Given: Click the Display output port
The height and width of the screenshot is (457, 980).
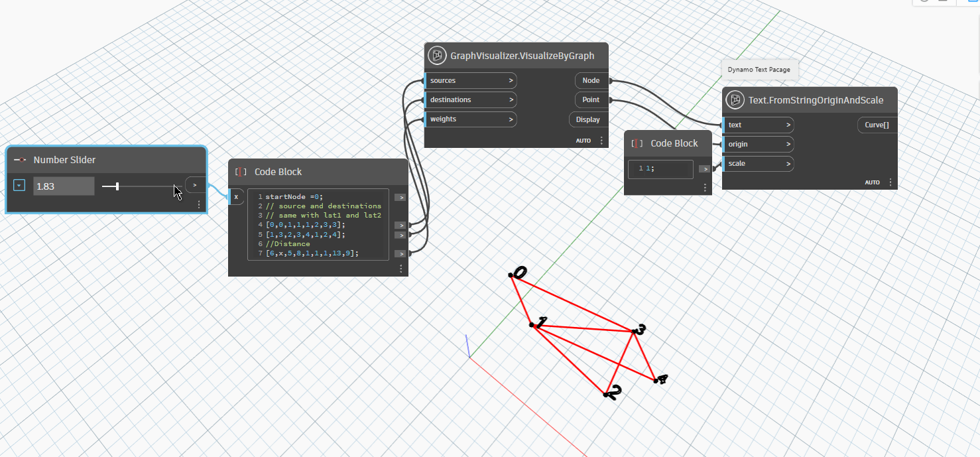Looking at the screenshot, I should coord(587,119).
